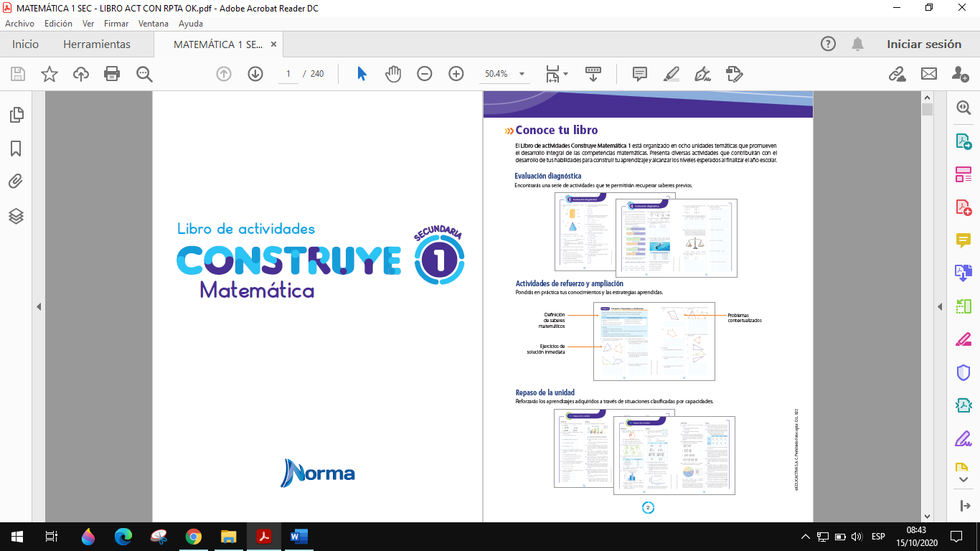Click the vertical scrollbar thumb

click(927, 110)
